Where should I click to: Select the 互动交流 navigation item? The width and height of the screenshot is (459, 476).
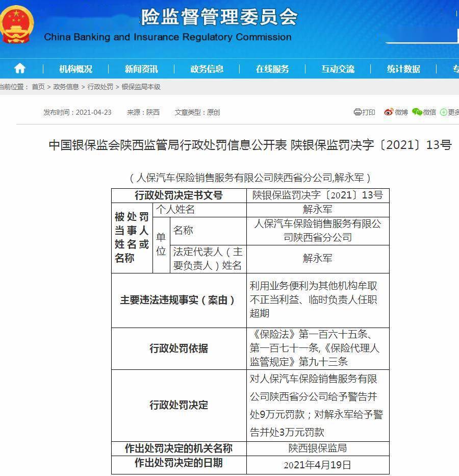pyautogui.click(x=338, y=69)
